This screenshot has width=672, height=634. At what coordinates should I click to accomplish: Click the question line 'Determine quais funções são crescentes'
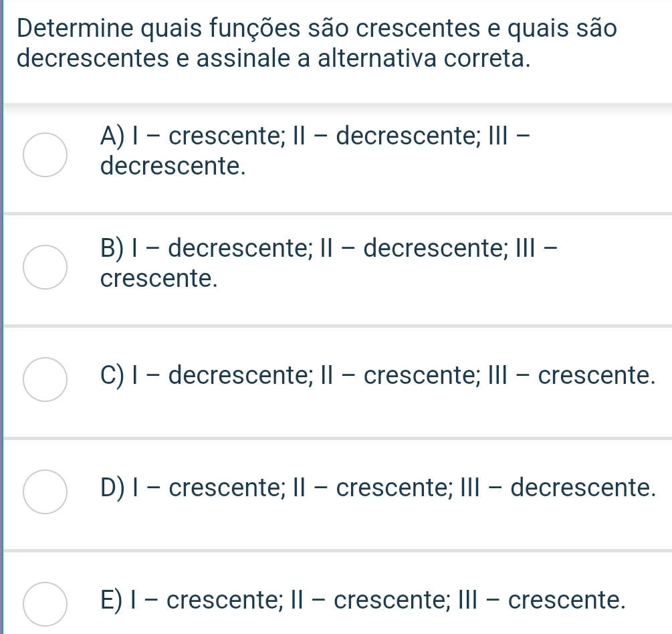(313, 29)
